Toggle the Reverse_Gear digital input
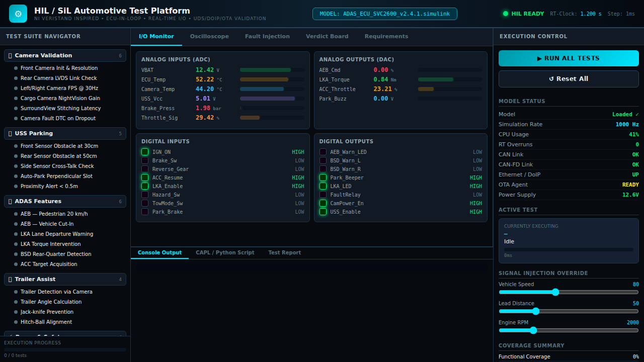This screenshot has height=362, width=644. coord(145,169)
